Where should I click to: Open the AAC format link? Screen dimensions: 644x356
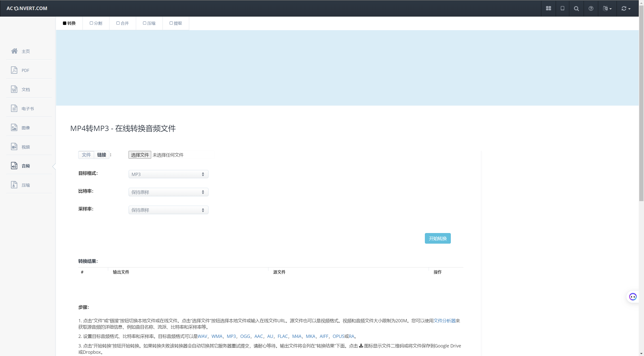click(259, 336)
